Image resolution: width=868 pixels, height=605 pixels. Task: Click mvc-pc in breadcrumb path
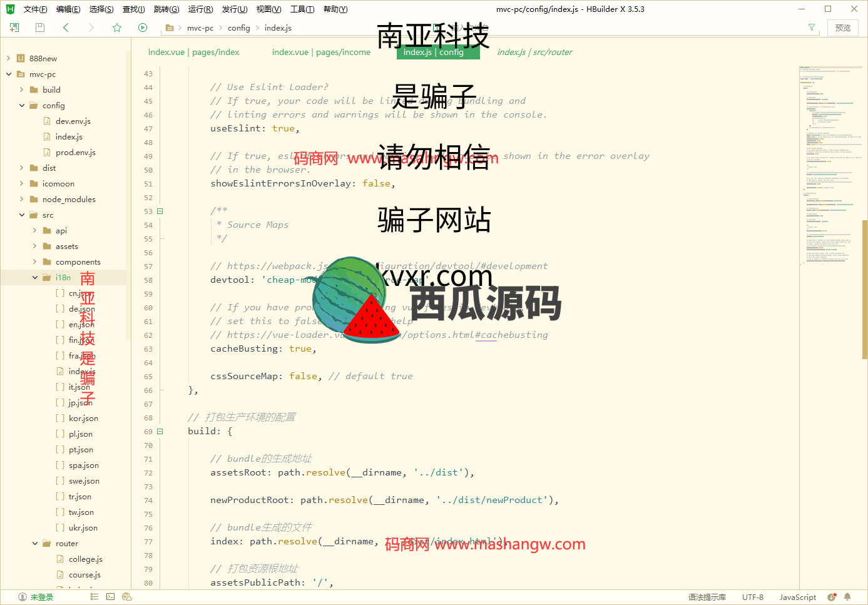[200, 28]
